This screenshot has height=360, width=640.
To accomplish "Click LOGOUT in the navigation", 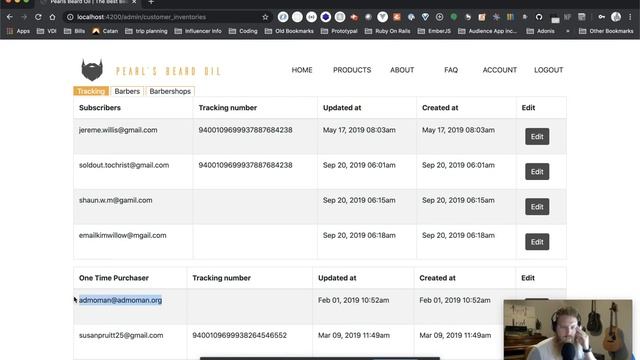I will tap(549, 70).
